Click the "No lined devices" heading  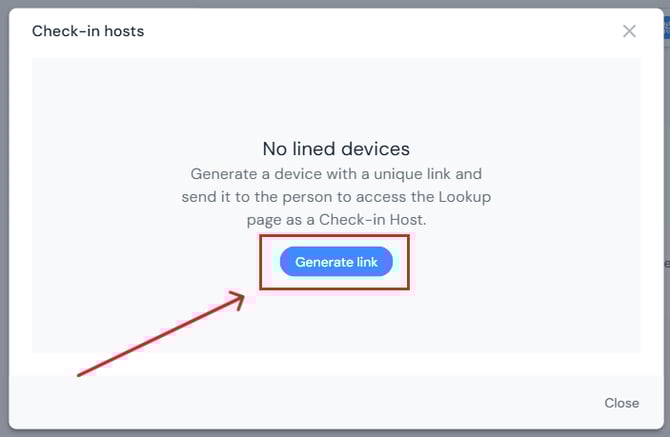pos(336,149)
